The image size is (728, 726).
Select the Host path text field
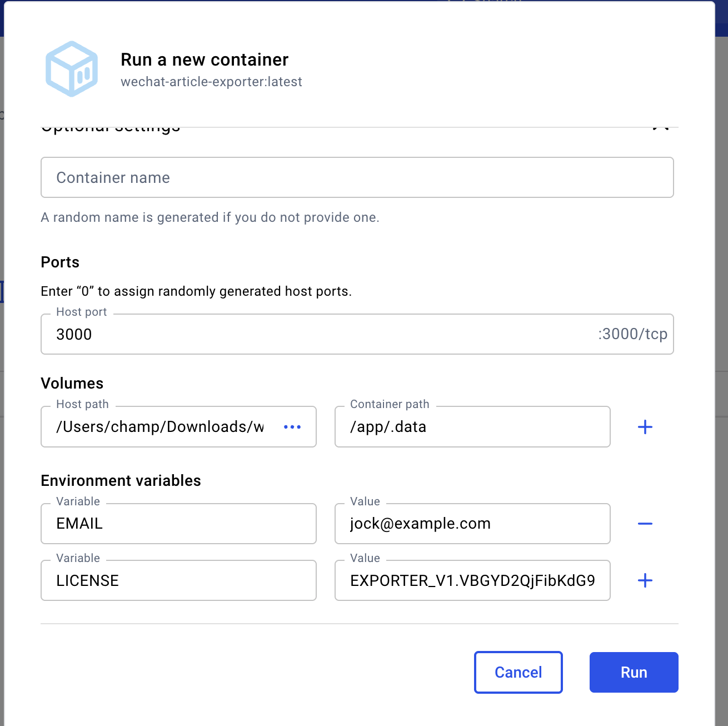point(161,427)
